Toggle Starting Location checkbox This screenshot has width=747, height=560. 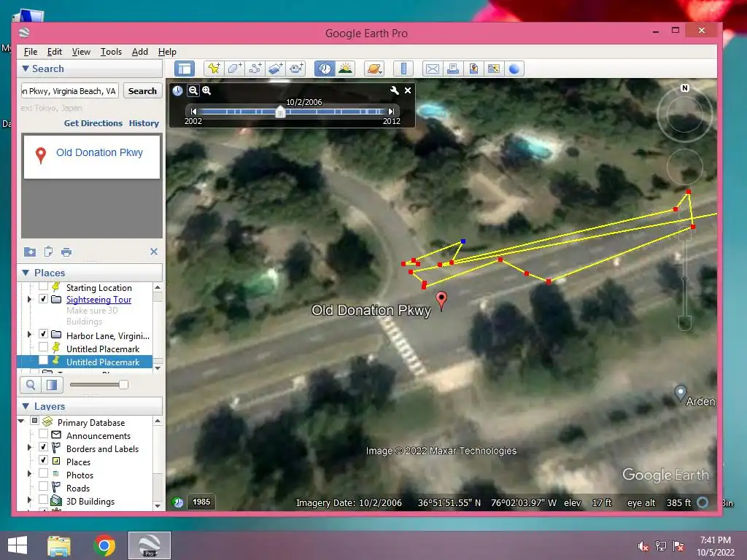coord(43,287)
